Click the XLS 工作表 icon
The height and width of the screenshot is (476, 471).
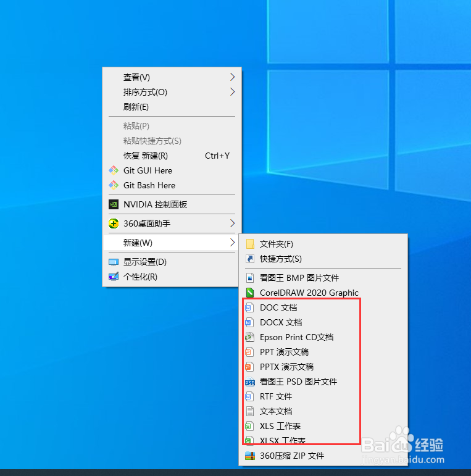click(249, 426)
